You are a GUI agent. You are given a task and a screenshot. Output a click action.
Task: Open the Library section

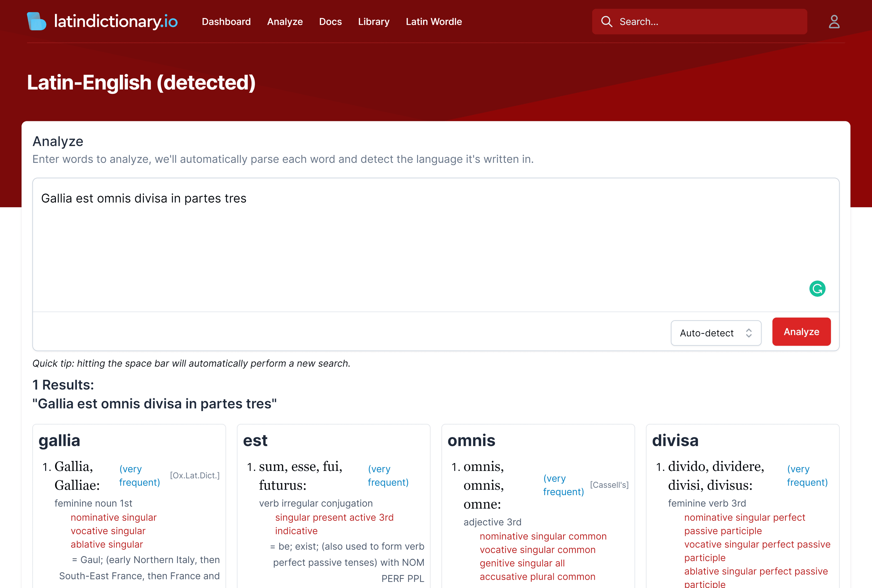[x=374, y=22]
